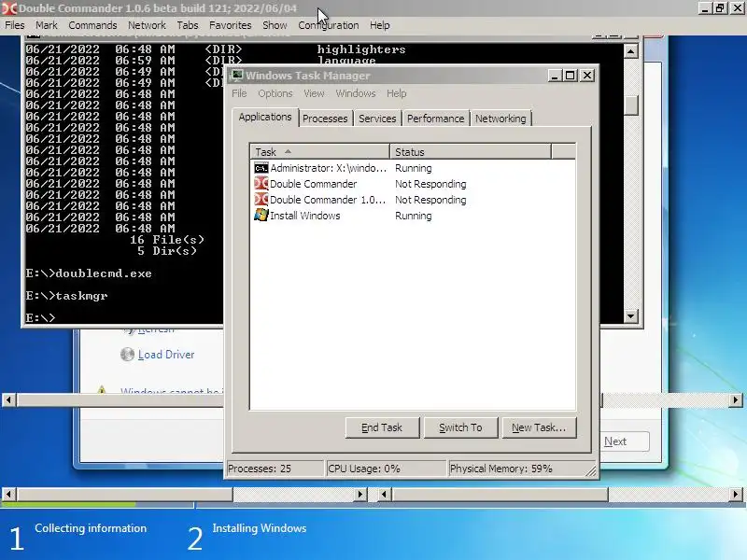
Task: Switch to the Performance tab
Action: coord(435,119)
